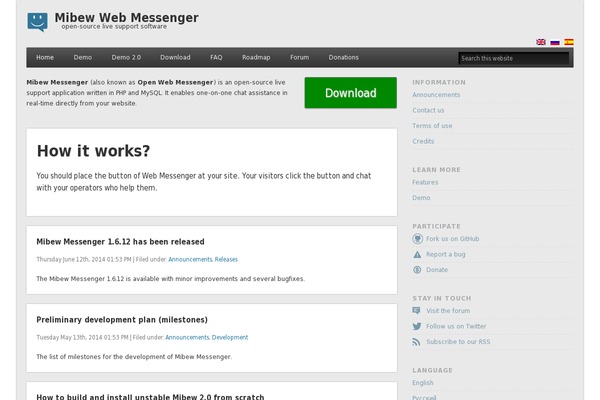Open the Home menu item

tap(45, 57)
